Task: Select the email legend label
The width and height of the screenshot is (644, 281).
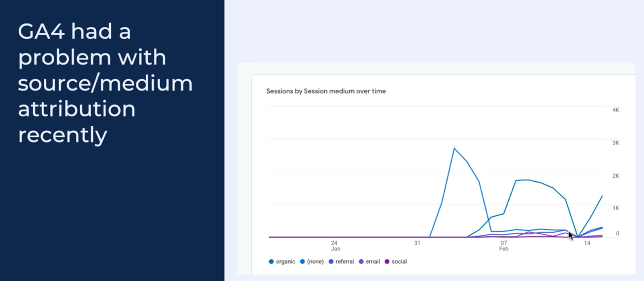Action: click(373, 262)
